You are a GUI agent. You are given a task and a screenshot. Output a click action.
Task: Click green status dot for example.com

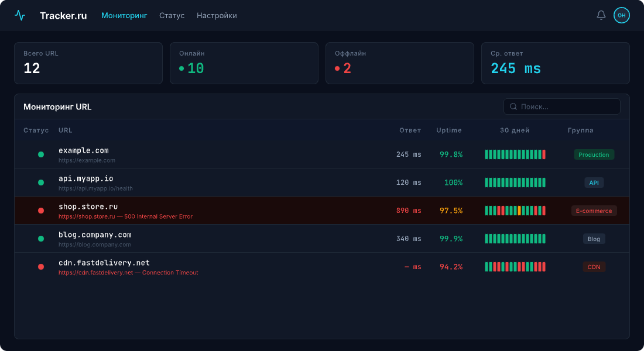(41, 154)
